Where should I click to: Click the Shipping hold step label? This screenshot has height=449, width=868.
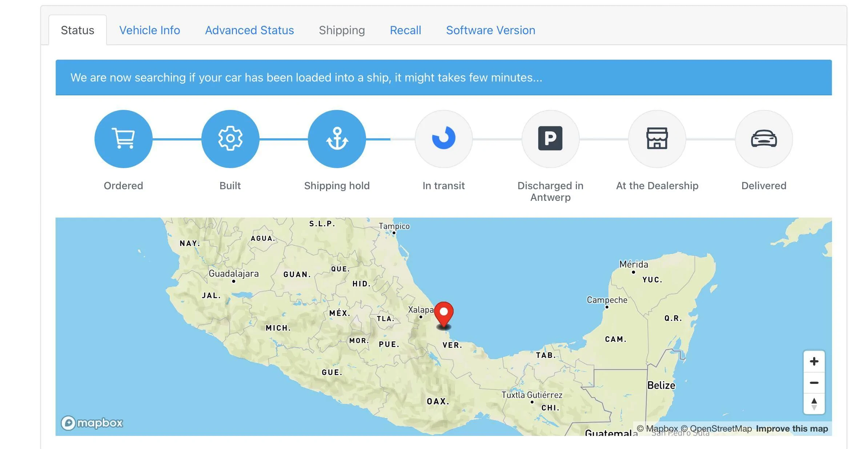[337, 186]
